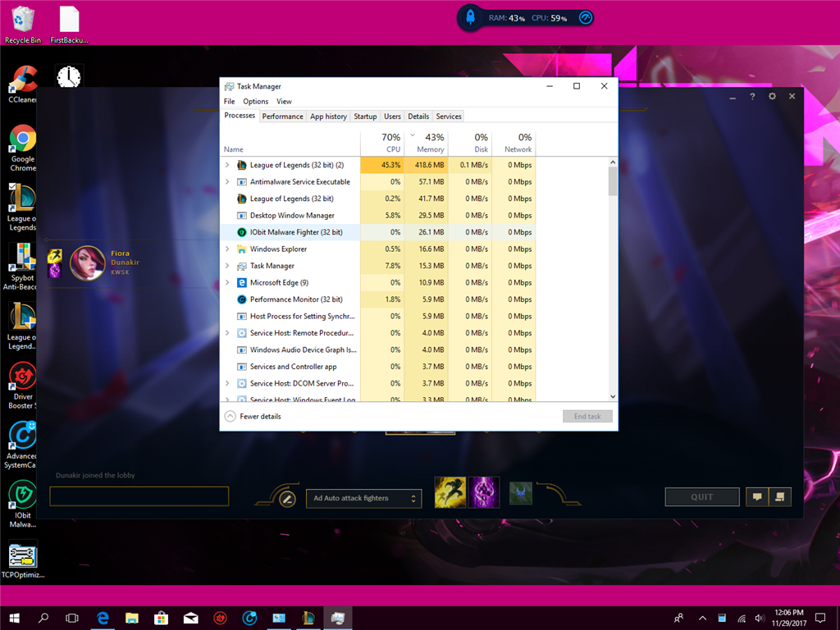840x630 pixels.
Task: Click the rune page edit pencil icon
Action: (287, 500)
